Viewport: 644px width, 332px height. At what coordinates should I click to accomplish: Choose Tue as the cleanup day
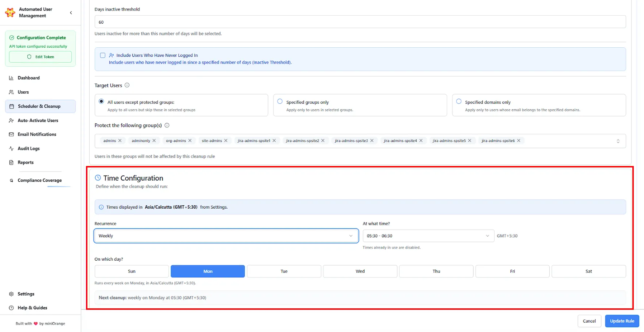(284, 271)
